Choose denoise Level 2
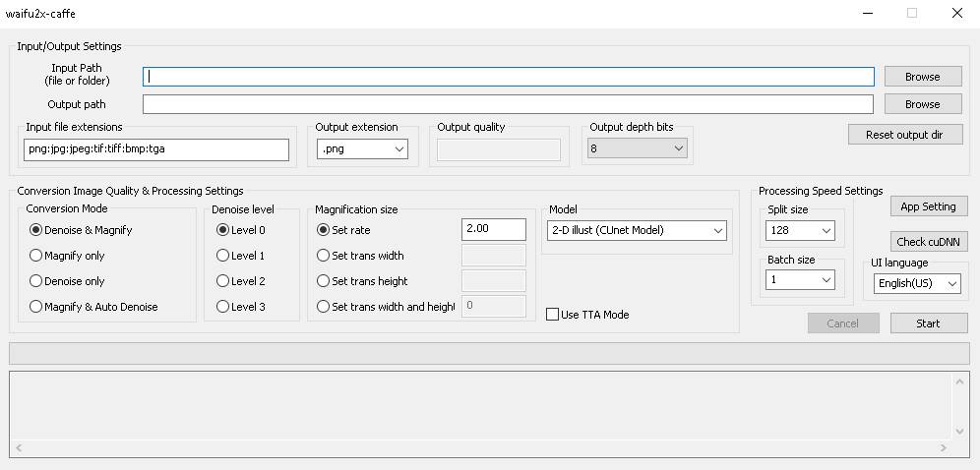The height and width of the screenshot is (470, 980). 241,281
